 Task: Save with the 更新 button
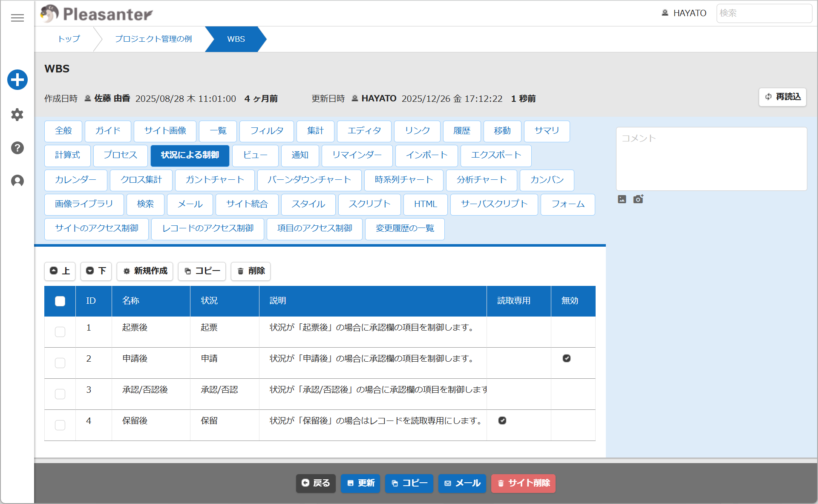(x=360, y=483)
